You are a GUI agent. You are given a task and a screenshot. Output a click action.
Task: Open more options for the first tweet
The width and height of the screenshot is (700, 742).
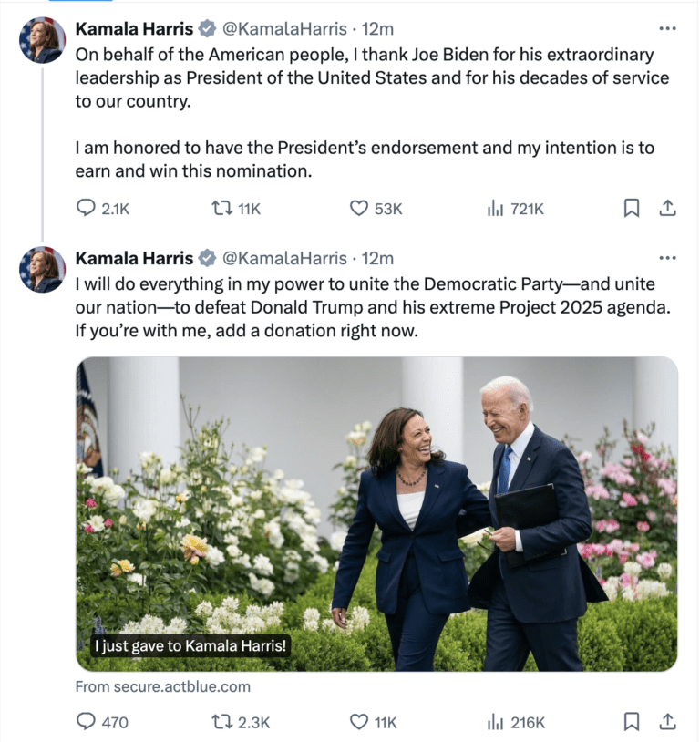[668, 28]
